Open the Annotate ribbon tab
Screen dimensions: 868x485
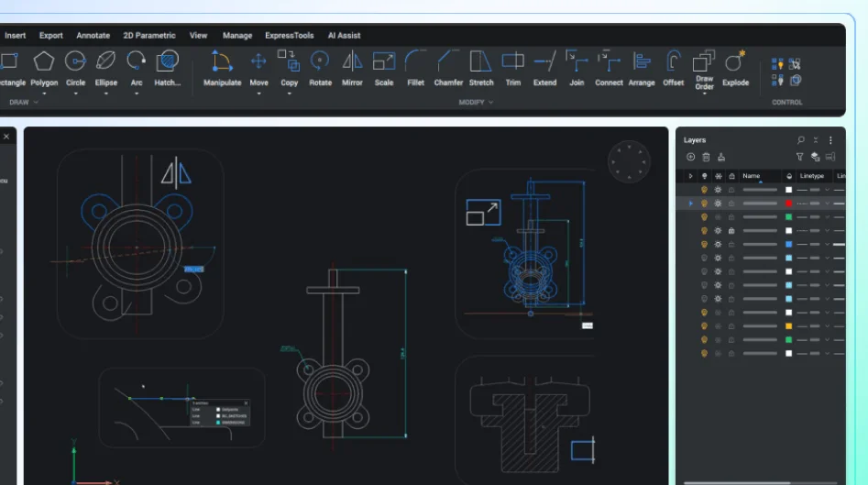(93, 36)
